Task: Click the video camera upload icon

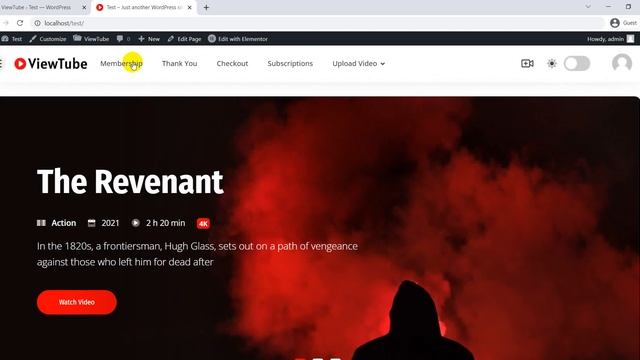Action: pyautogui.click(x=527, y=63)
